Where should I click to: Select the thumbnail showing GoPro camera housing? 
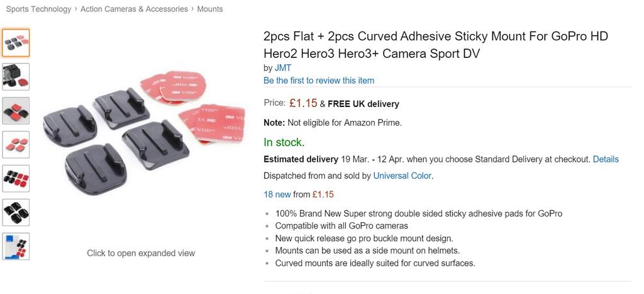coord(15,77)
